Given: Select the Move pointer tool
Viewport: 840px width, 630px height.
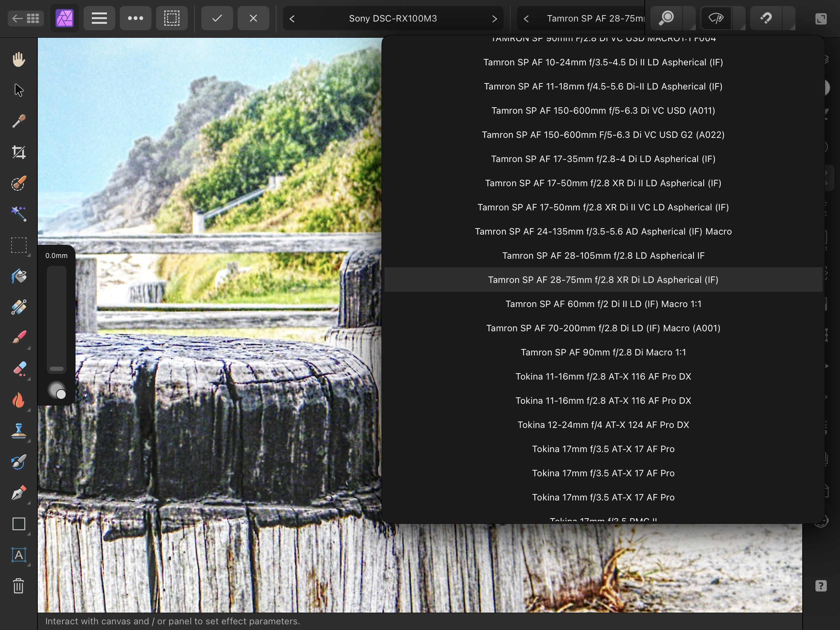Looking at the screenshot, I should point(19,90).
